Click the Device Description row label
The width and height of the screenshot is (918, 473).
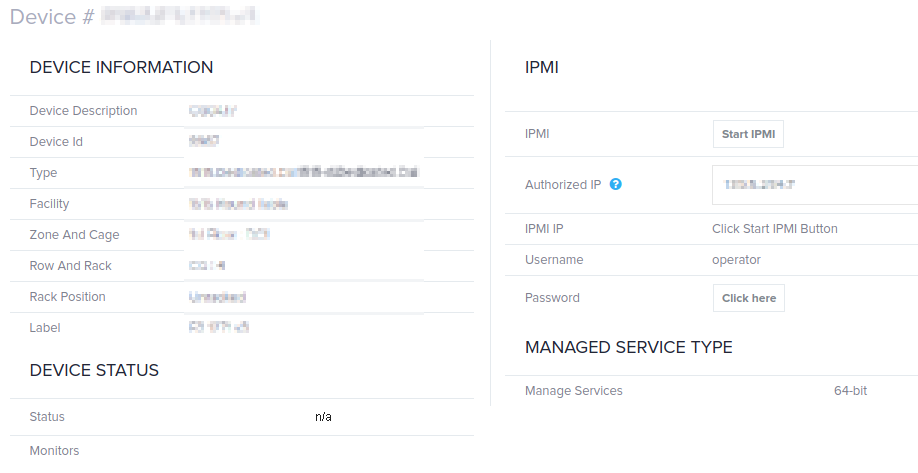tap(83, 111)
